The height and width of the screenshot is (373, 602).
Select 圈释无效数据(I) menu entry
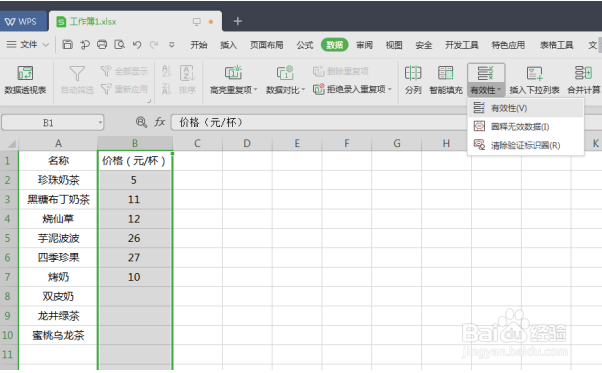(x=525, y=126)
